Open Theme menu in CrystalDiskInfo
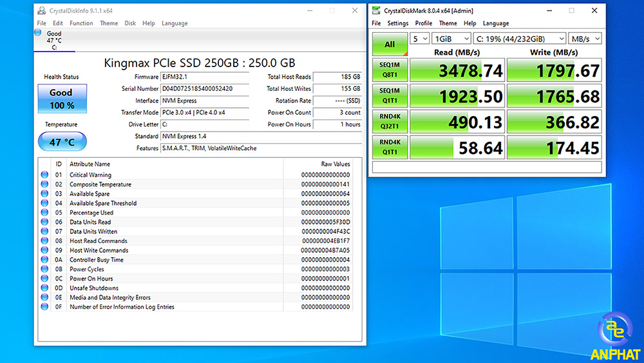644x363 pixels. (109, 23)
